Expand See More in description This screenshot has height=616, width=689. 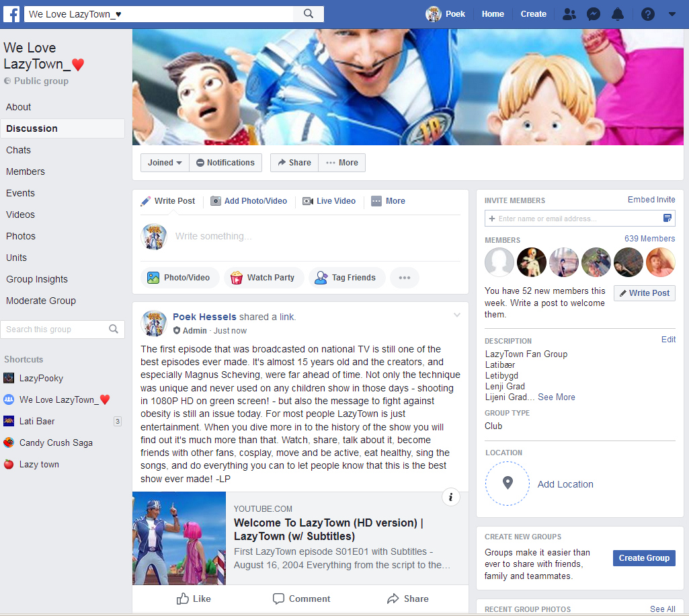pos(557,397)
